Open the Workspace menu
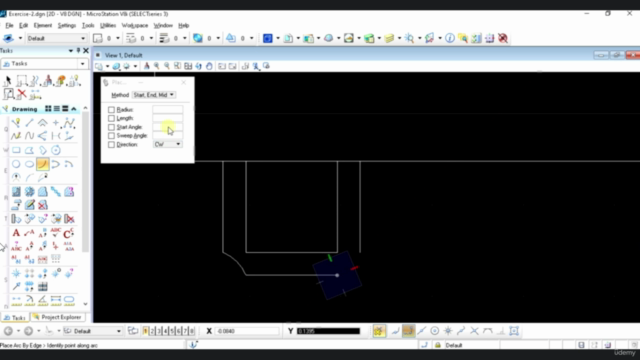640x360 pixels. tap(135, 25)
